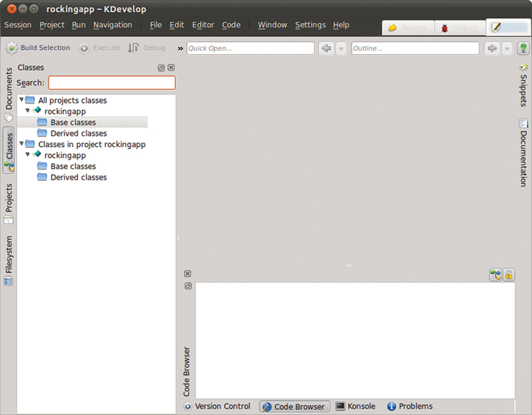Click the back navigation arrow
532x415 pixels.
point(326,48)
